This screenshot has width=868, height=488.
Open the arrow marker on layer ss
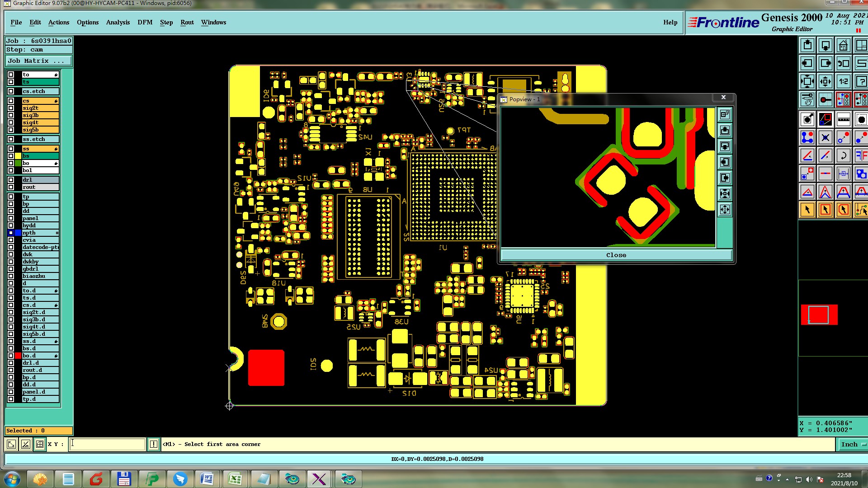[56, 149]
